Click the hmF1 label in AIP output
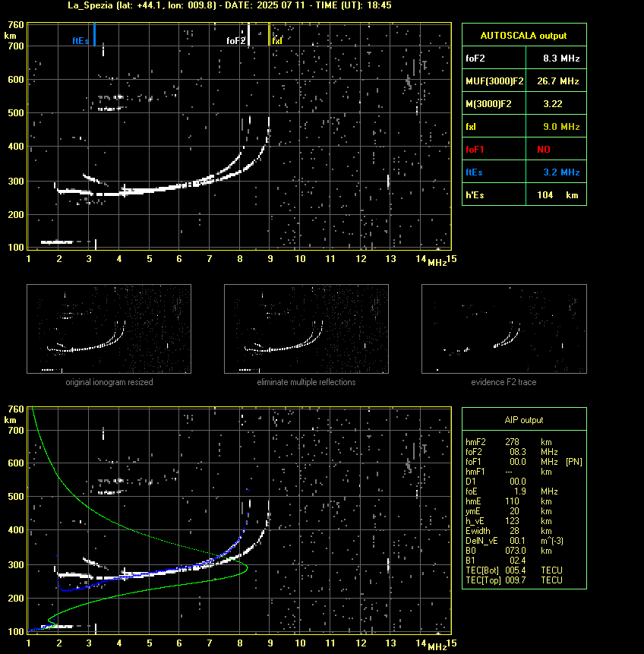The image size is (644, 654). (475, 472)
